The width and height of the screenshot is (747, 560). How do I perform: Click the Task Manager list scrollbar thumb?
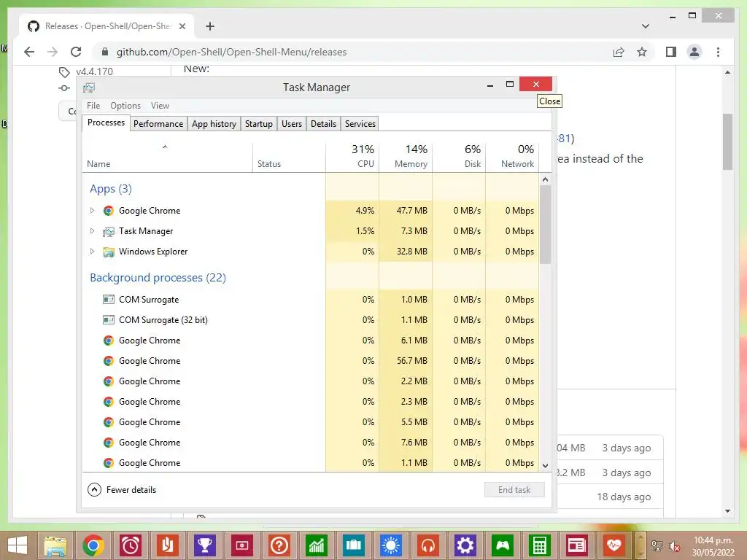546,225
